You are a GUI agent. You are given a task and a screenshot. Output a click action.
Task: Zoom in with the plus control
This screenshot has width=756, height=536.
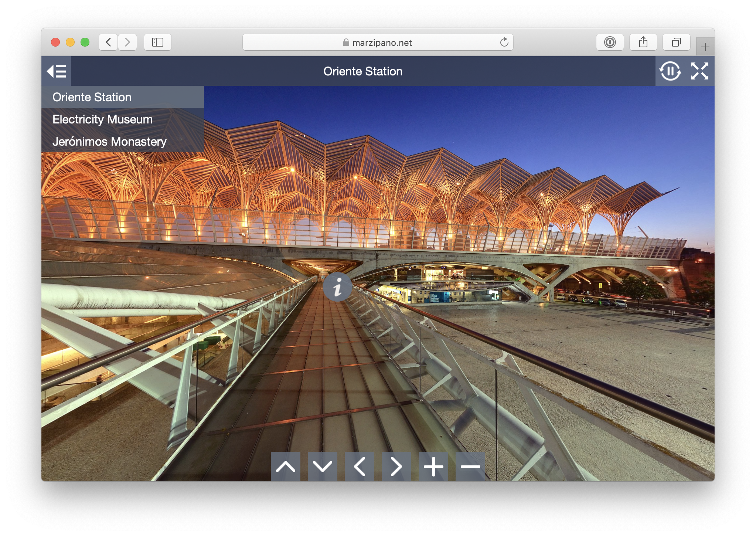point(433,467)
